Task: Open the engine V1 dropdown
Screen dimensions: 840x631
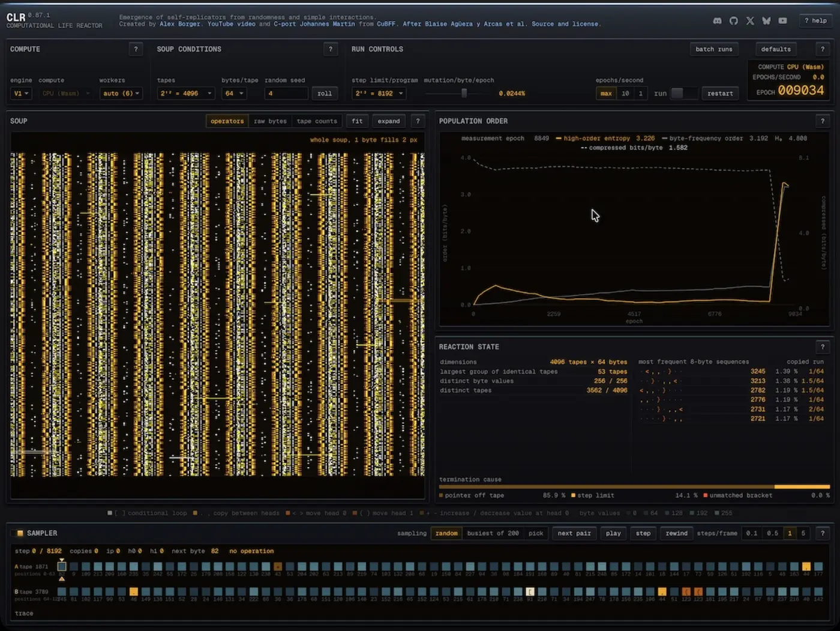Action: (x=21, y=94)
